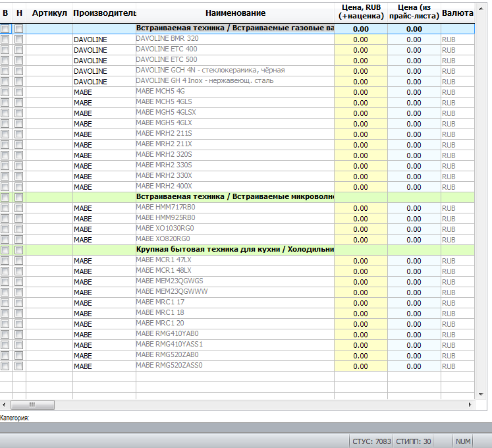Click the horizontal scrollbar right arrow
The width and height of the screenshot is (492, 448).
[470, 405]
